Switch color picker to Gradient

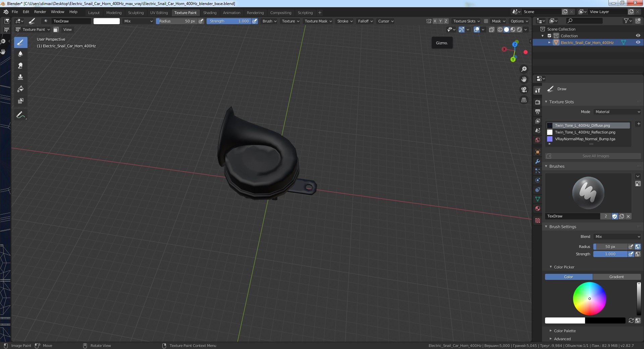pos(616,277)
